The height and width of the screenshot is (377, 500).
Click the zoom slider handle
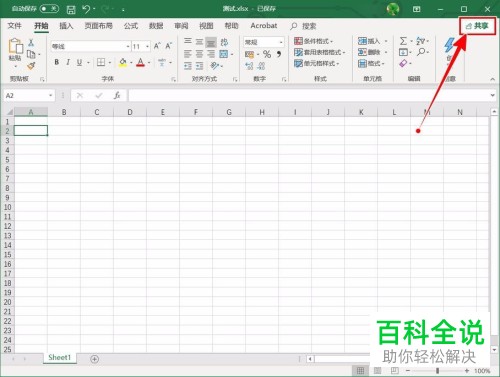(437, 371)
